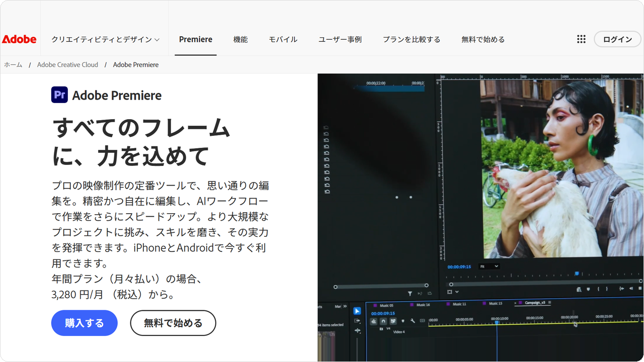Click the camera icon in the monitor controls
Image resolution: width=644 pixels, height=362 pixels.
point(579,289)
